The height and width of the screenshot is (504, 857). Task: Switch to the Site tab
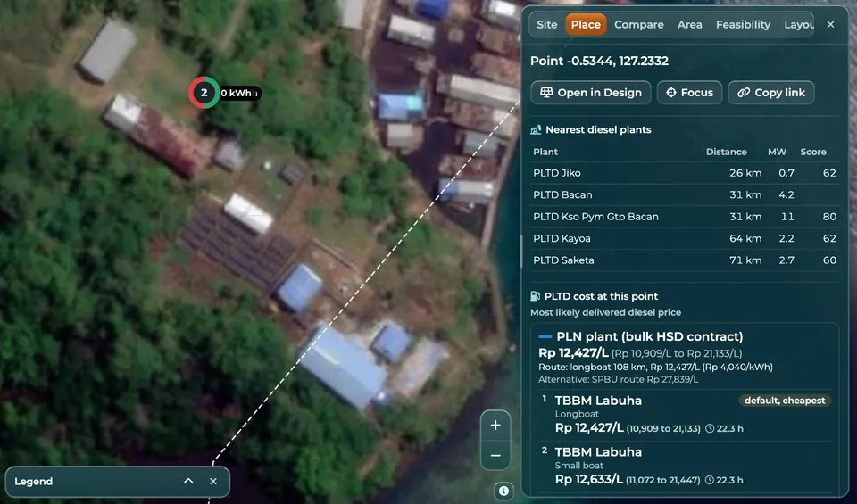click(546, 25)
